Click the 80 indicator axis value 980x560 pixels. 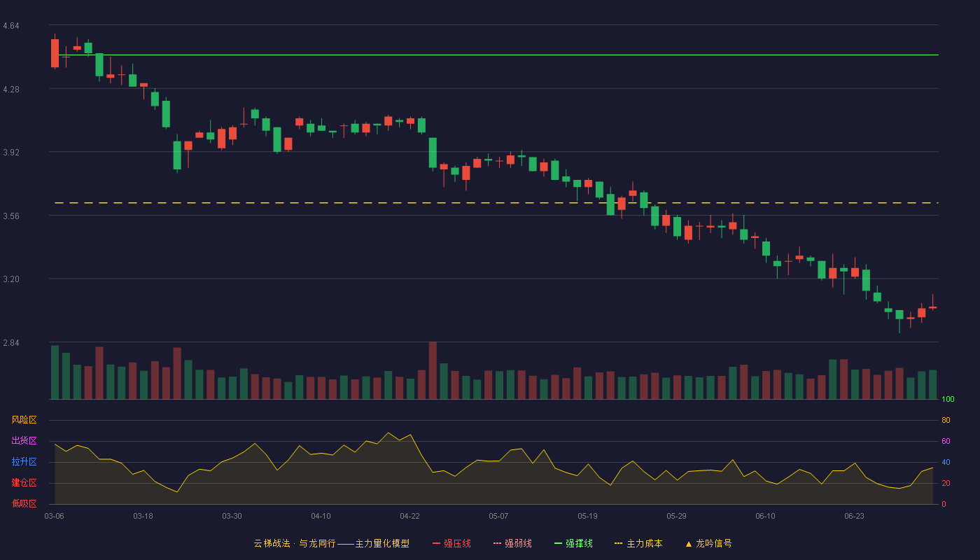click(946, 420)
